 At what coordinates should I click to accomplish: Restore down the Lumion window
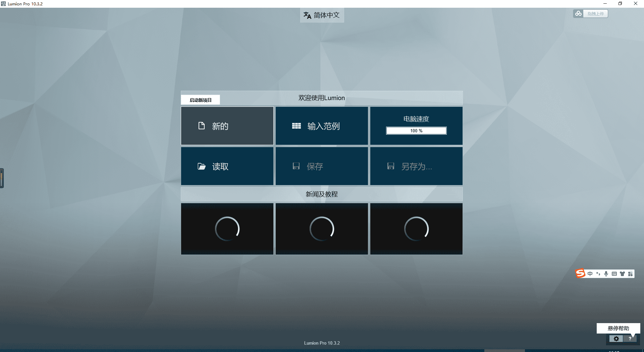pos(620,4)
